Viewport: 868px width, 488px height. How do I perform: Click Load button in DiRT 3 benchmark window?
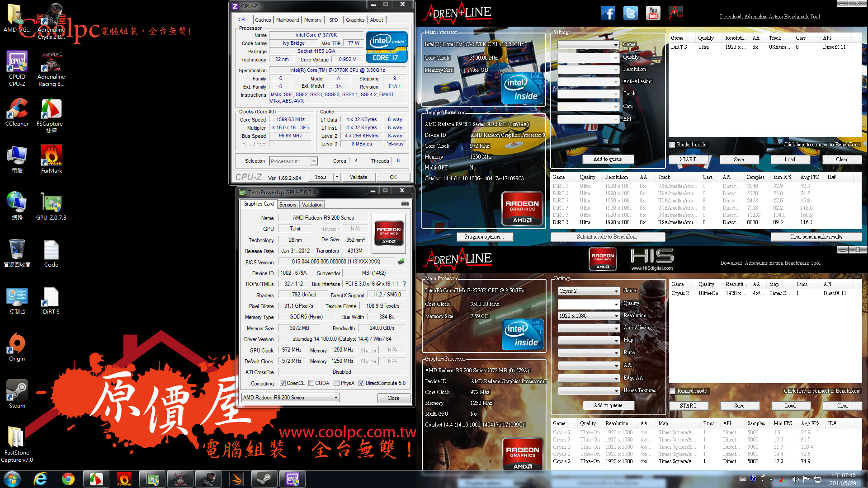coord(790,160)
